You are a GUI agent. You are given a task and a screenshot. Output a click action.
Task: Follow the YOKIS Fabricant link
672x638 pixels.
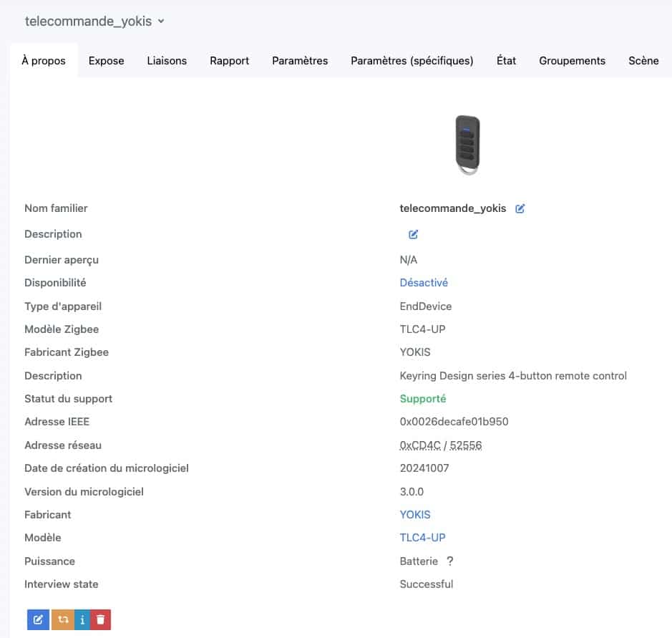tap(415, 515)
